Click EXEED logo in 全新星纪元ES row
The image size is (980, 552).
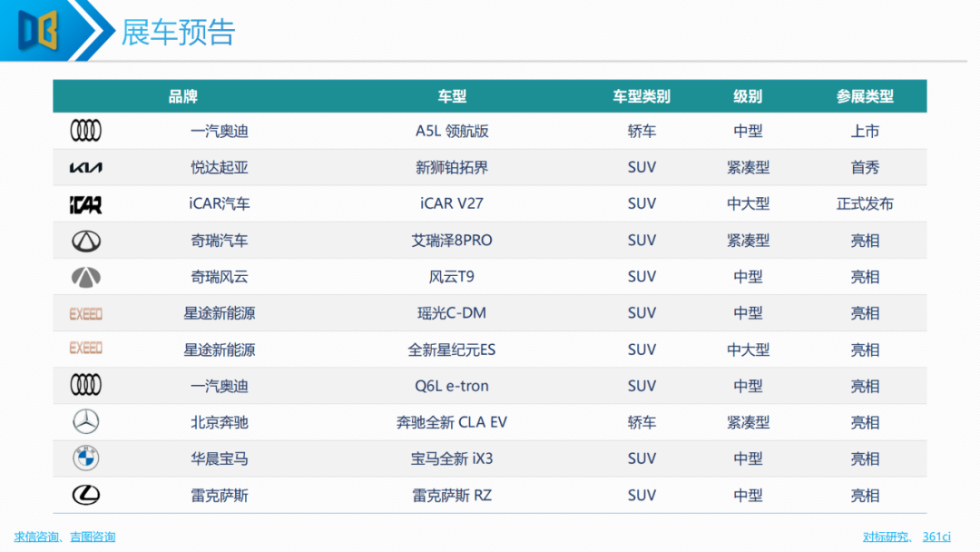point(85,349)
